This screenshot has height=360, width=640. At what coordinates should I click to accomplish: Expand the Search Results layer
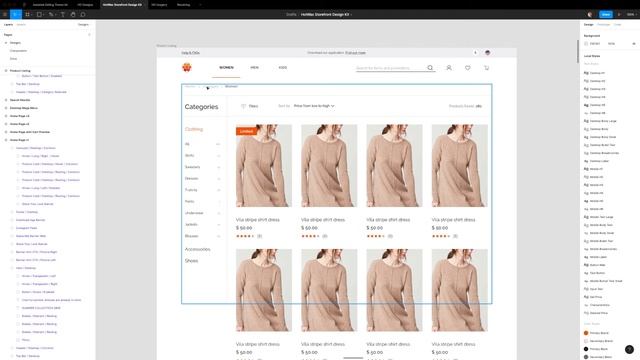tap(6, 100)
